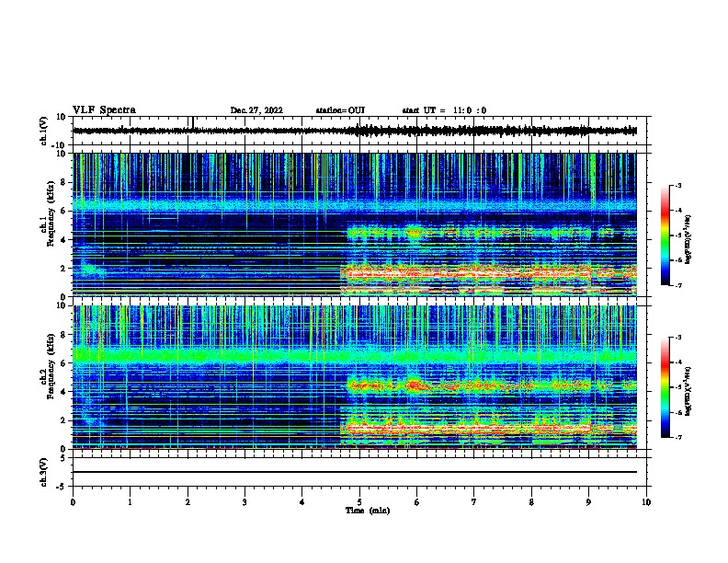
Task: Click the red burst near 4.5 kHz in ch.2
Action: (x=415, y=385)
